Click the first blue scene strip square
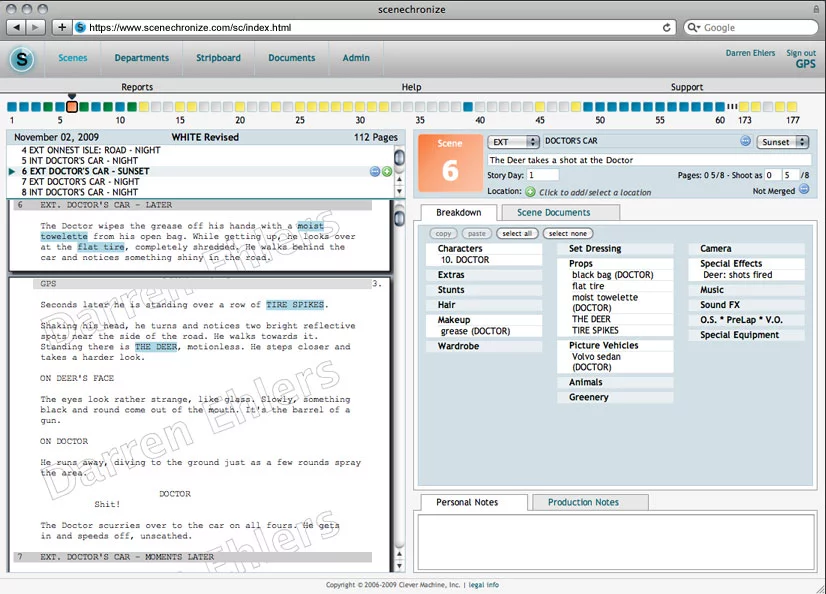Viewport: 826px width, 594px height. pos(12,107)
